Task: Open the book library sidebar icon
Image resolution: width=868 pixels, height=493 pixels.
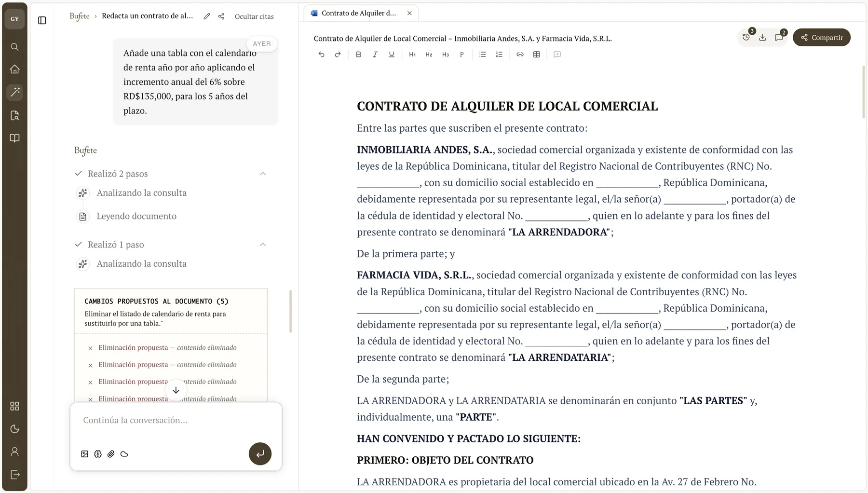Action: (x=14, y=138)
